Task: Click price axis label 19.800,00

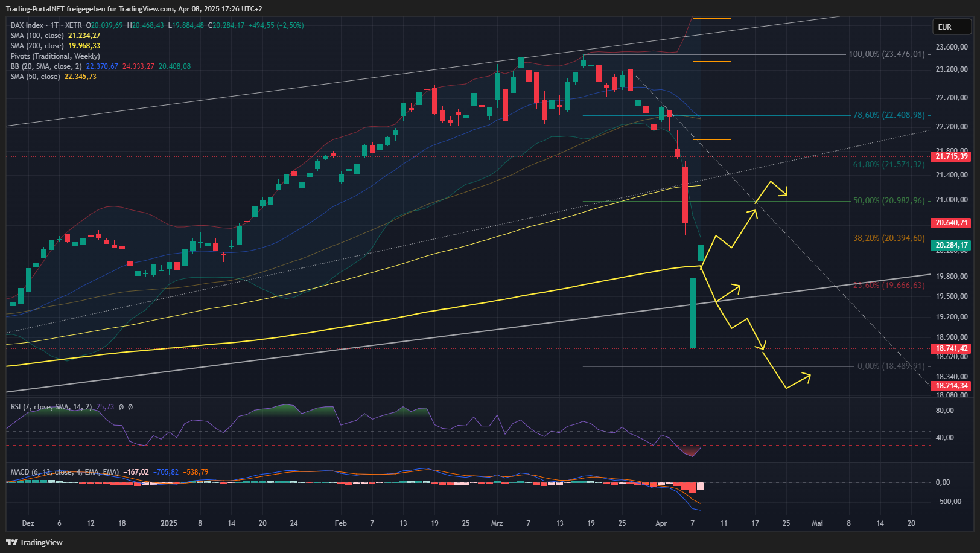Action: pyautogui.click(x=952, y=276)
